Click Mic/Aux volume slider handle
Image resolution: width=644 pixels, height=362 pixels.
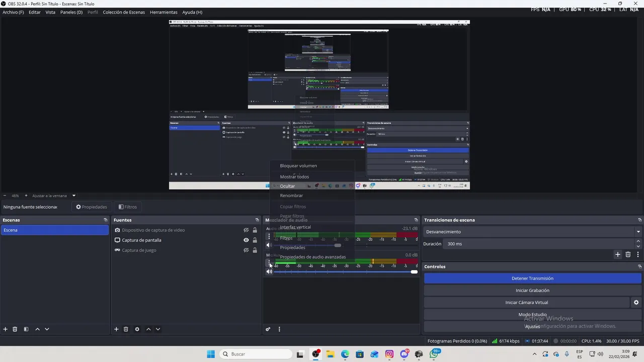click(x=414, y=272)
